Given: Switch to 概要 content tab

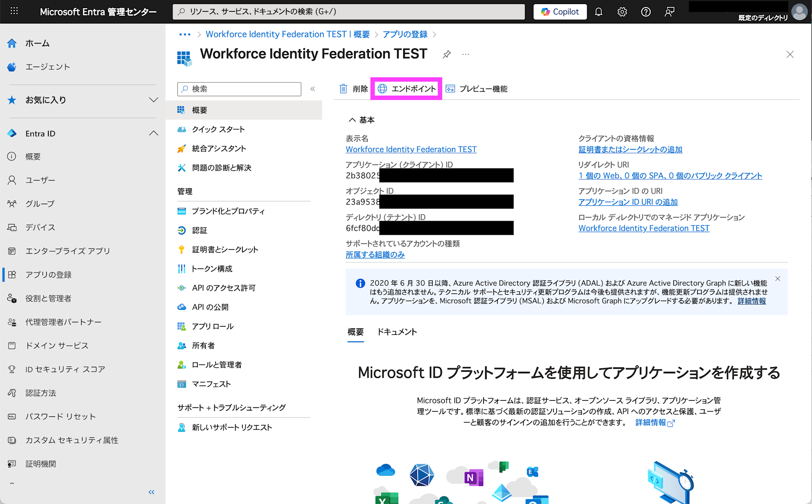Looking at the screenshot, I should tap(355, 332).
